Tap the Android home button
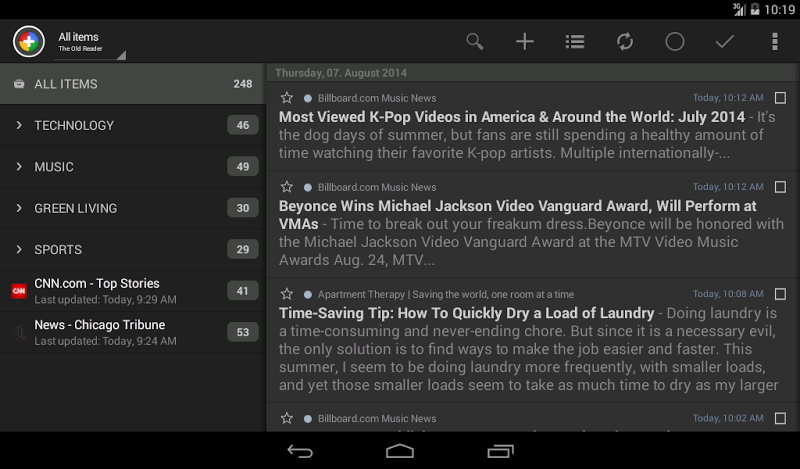The width and height of the screenshot is (800, 469). [x=400, y=451]
